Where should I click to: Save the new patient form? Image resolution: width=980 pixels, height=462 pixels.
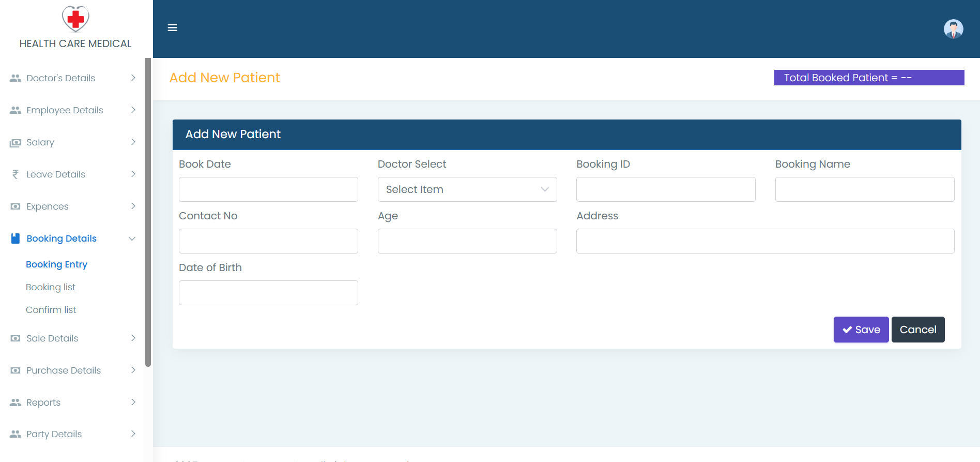861,330
